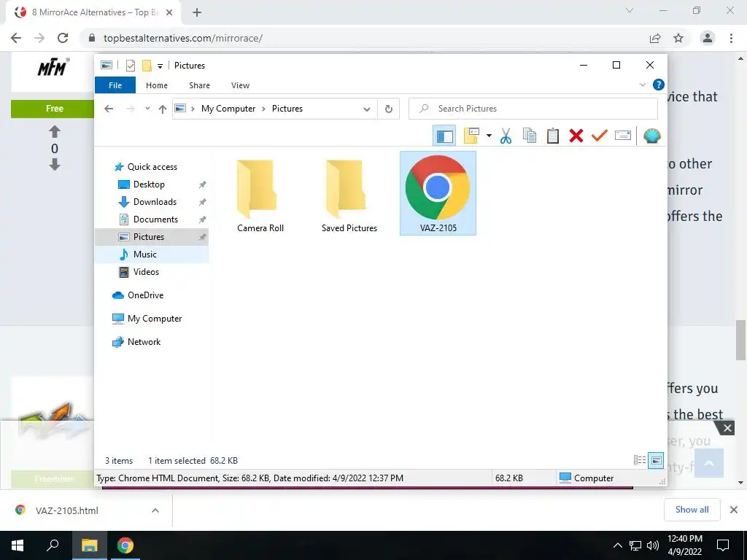Click My Computer in the address breadcrumb
The image size is (747, 560).
pos(228,109)
